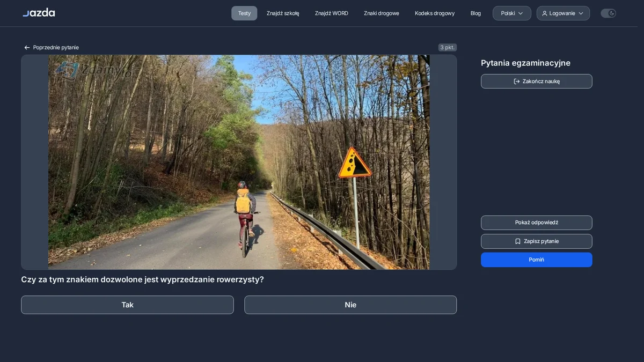The image size is (644, 362).
Task: Click Pokaż odpowiedź button
Action: coord(537,223)
